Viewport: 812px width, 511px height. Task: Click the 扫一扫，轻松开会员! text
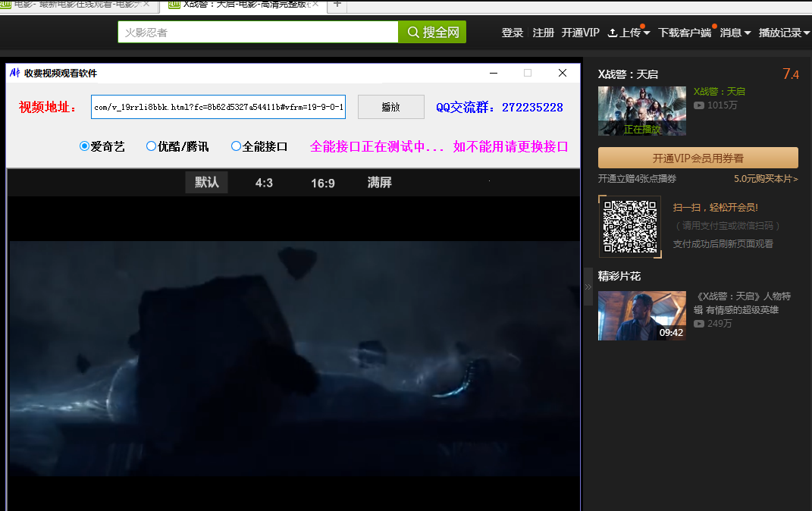click(x=715, y=208)
